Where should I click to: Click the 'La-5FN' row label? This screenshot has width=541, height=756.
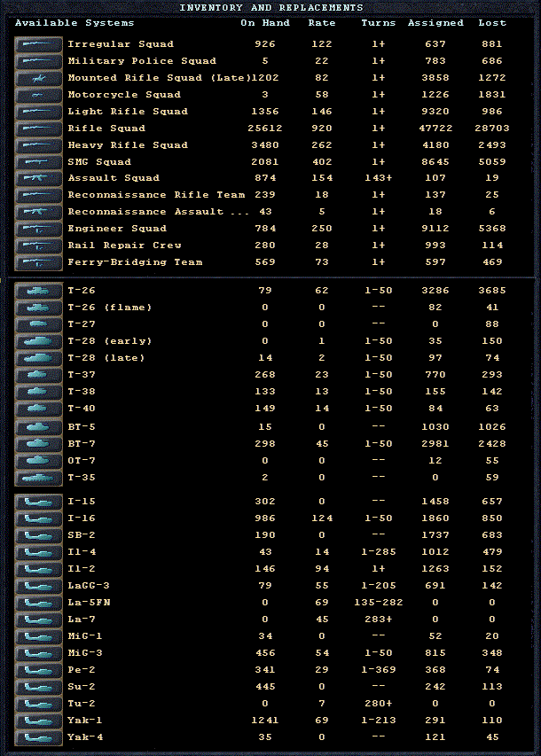pyautogui.click(x=89, y=603)
